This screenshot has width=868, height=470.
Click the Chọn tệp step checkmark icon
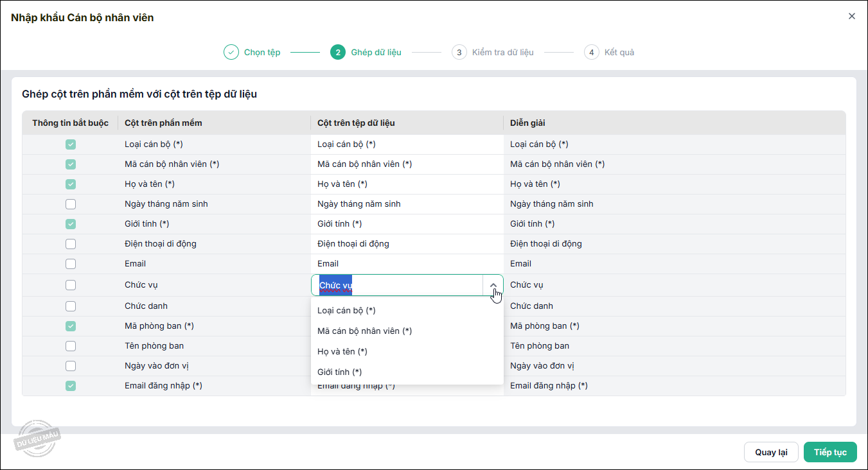tap(231, 52)
